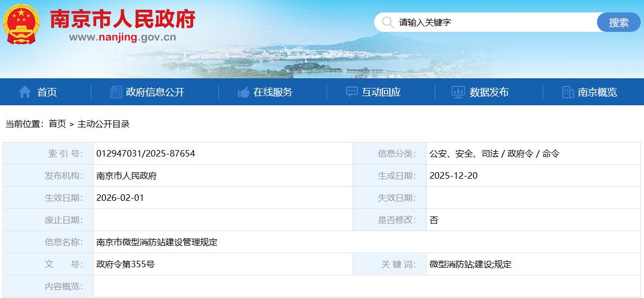
Task: Open the 南京概览 menu item
Action: point(597,92)
